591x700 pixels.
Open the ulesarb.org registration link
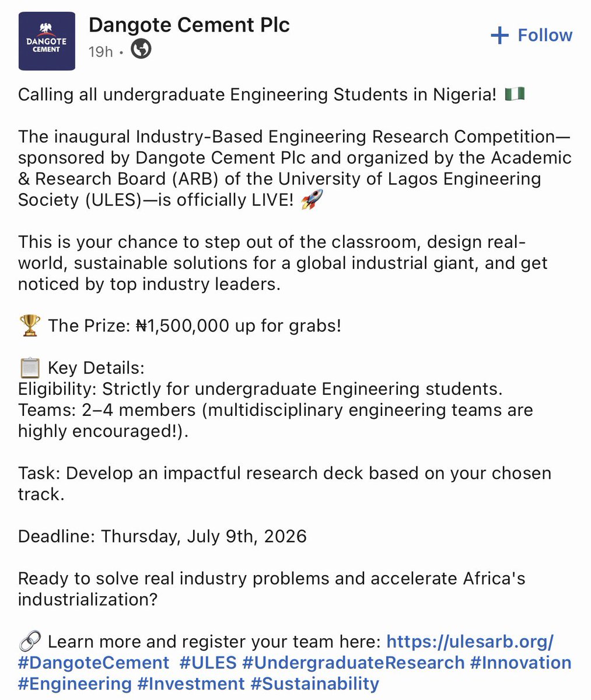470,642
